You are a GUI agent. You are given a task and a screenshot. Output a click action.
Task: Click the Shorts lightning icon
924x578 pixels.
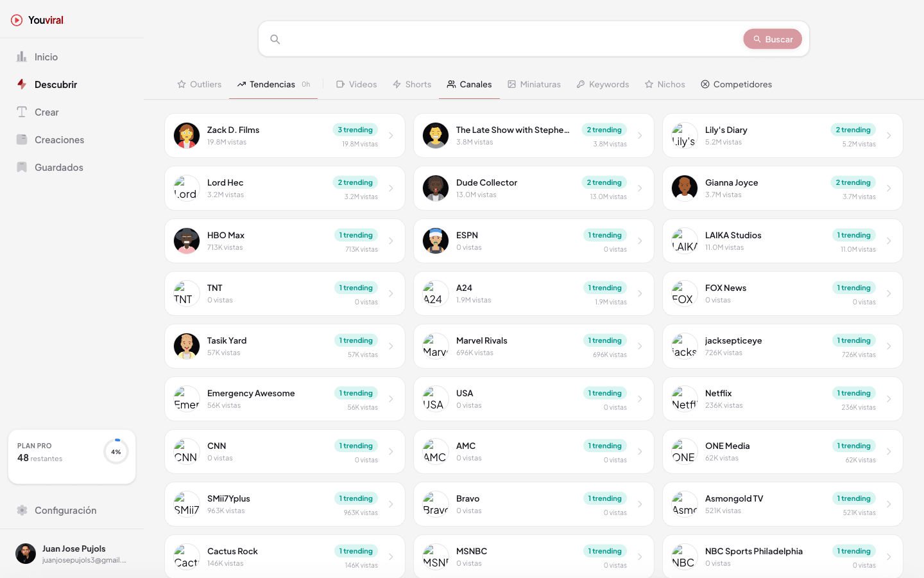[x=397, y=84]
